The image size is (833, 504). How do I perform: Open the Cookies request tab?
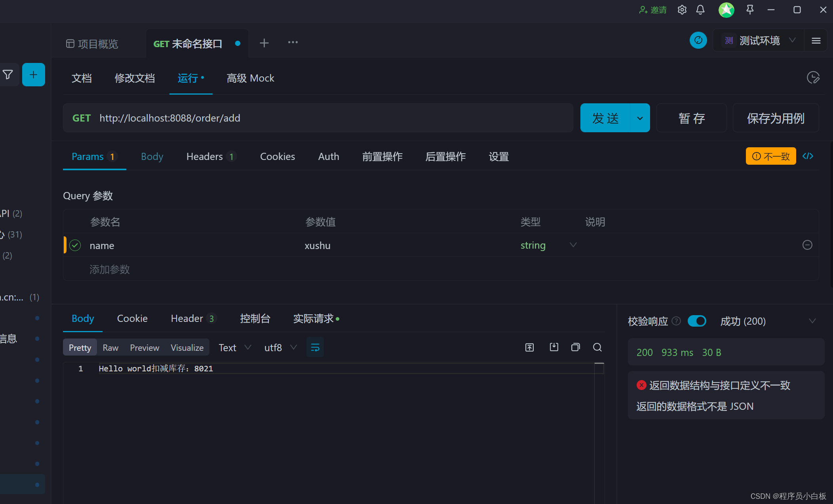coord(277,157)
